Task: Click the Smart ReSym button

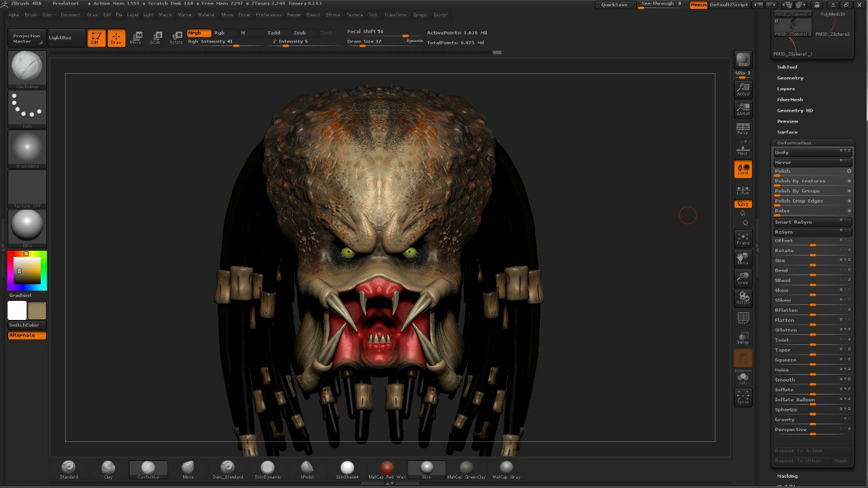Action: (812, 222)
